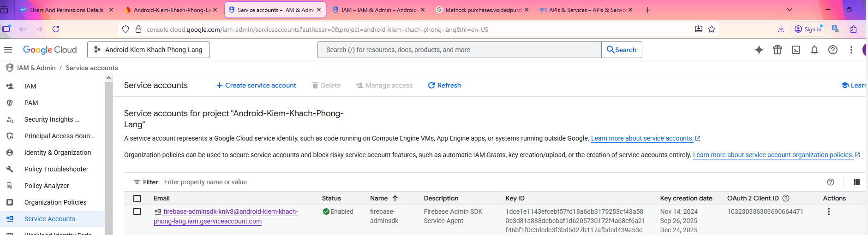Click the free trial gift icon
Image resolution: width=868 pixels, height=235 pixels.
[x=778, y=50]
